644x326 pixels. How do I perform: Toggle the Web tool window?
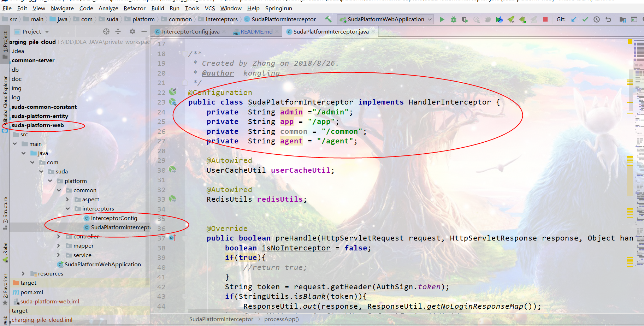point(5,320)
